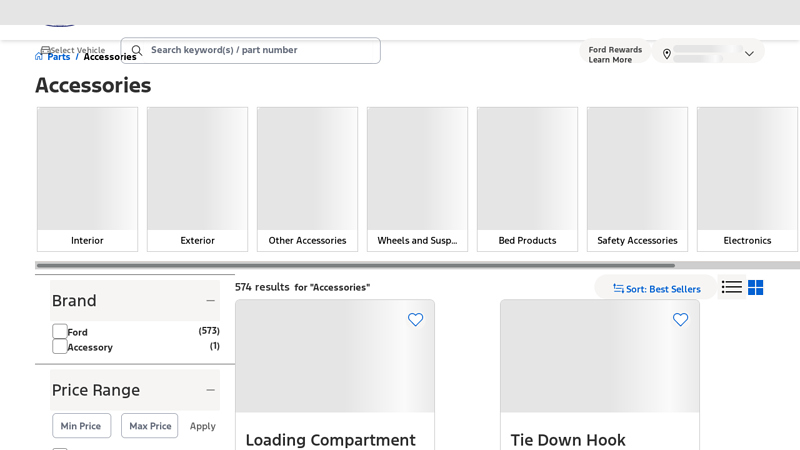Screen dimensions: 800x450
Task: Switch to grid view layout
Action: (756, 288)
